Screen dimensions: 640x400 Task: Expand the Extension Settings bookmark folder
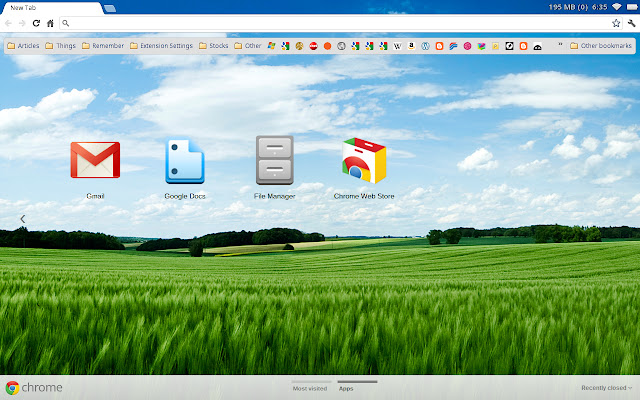point(161,46)
